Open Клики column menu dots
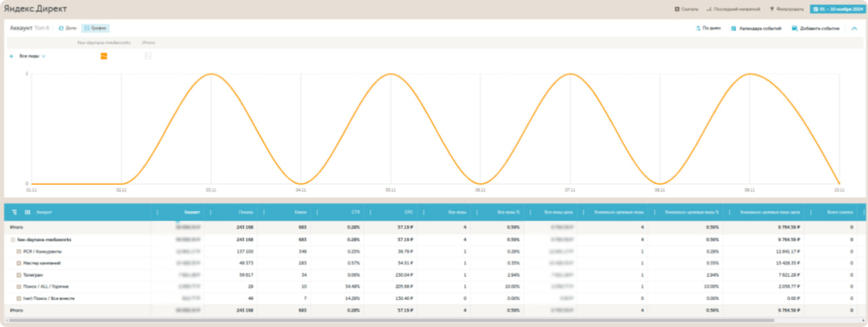Image resolution: width=868 pixels, height=327 pixels. coord(264,212)
